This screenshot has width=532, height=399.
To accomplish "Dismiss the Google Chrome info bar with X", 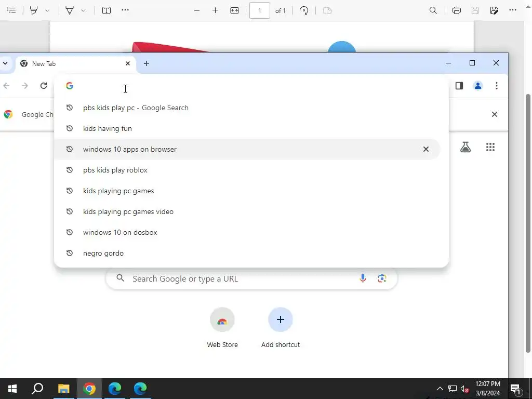I will [x=495, y=114].
